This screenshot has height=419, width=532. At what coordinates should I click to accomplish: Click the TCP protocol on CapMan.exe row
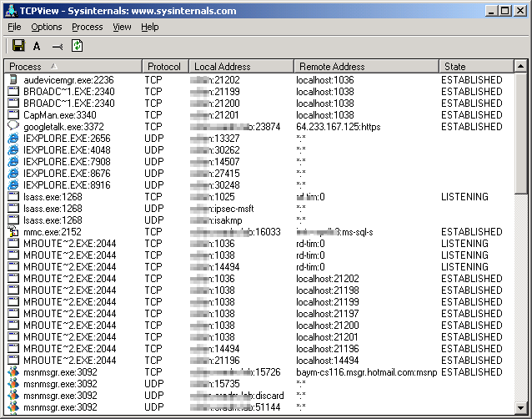click(153, 115)
